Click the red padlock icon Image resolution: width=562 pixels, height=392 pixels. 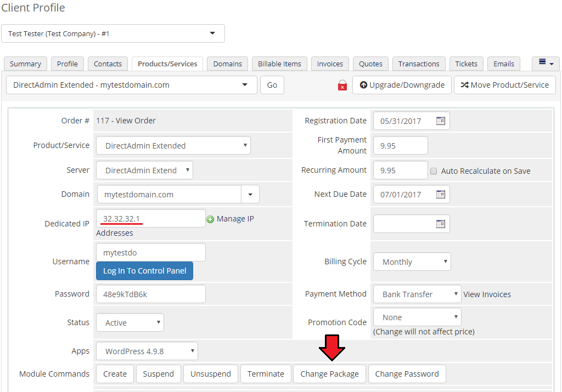(x=342, y=85)
